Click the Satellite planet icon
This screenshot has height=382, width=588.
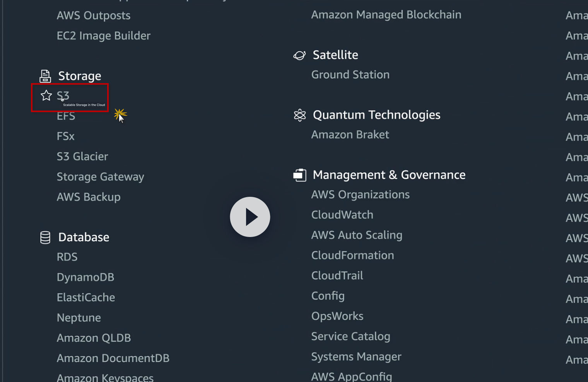[x=299, y=55]
